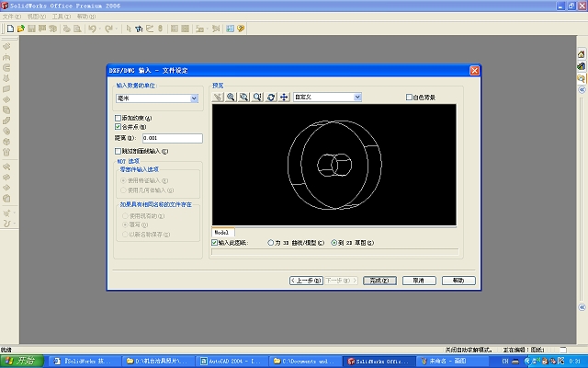Select the Model tab below preview

223,233
